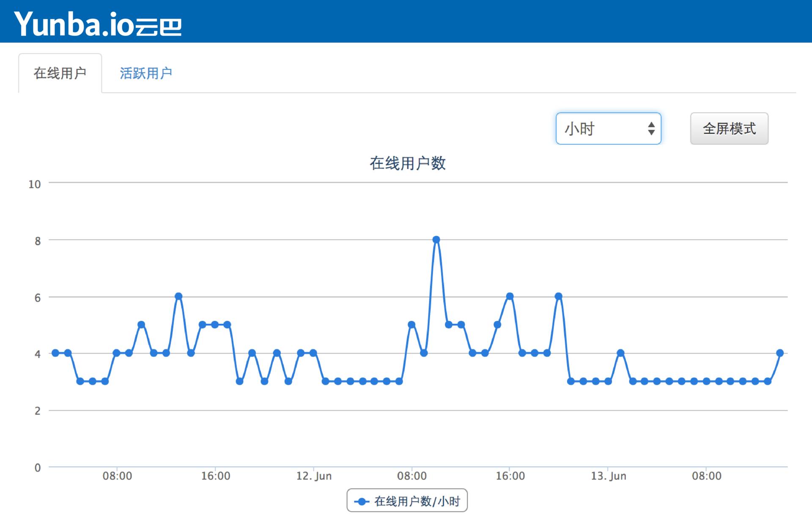
Task: Open the 活跃用户 tab
Action: (x=146, y=73)
